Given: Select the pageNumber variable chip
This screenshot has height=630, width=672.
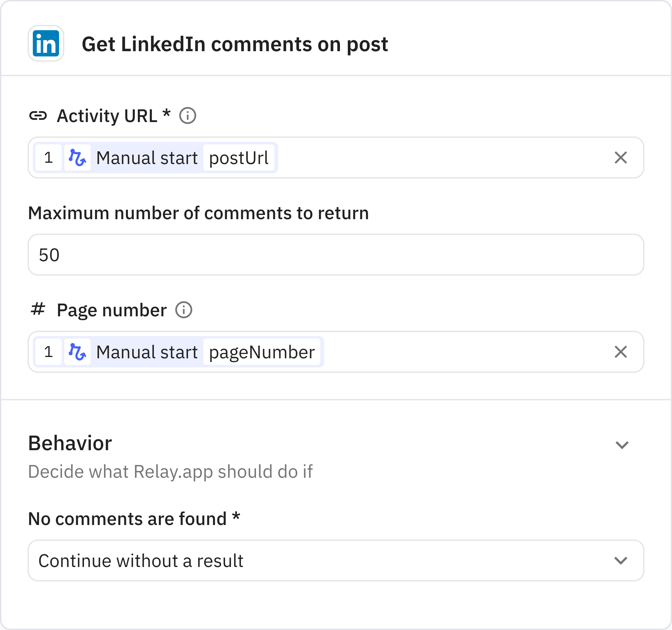Looking at the screenshot, I should pos(262,352).
